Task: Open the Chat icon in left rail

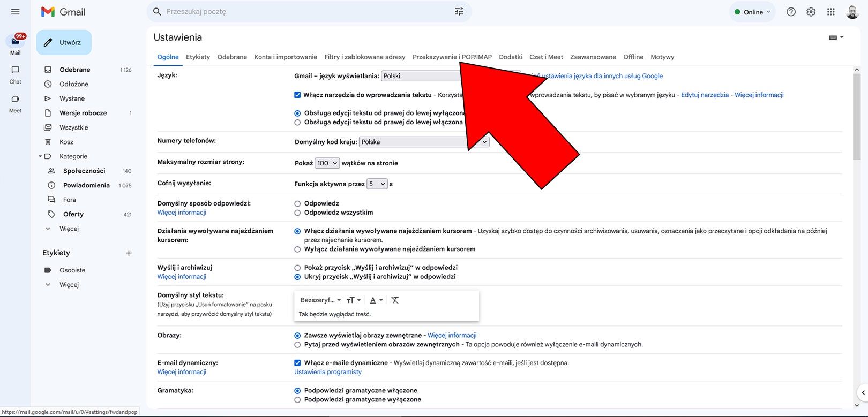Action: [16, 70]
